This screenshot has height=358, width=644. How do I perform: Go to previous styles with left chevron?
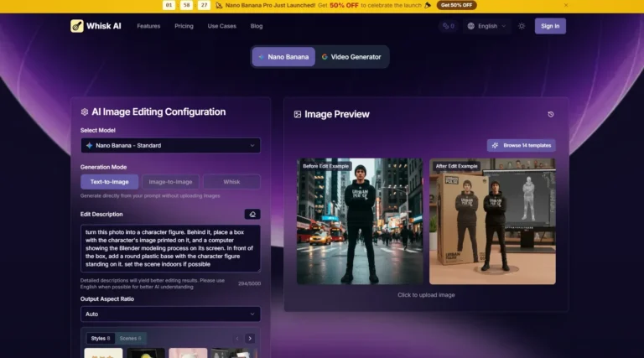tap(237, 338)
